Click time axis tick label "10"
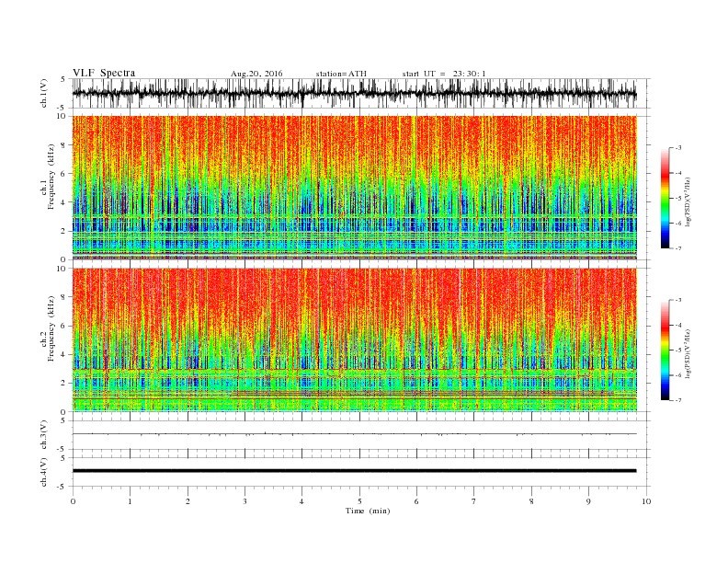This screenshot has height=563, width=728. [x=646, y=501]
